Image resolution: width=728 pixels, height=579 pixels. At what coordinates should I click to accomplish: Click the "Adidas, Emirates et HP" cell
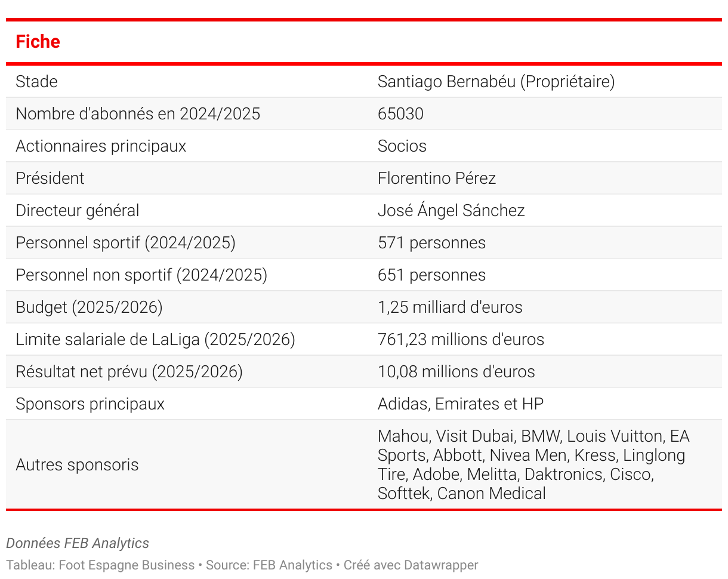[x=461, y=404]
